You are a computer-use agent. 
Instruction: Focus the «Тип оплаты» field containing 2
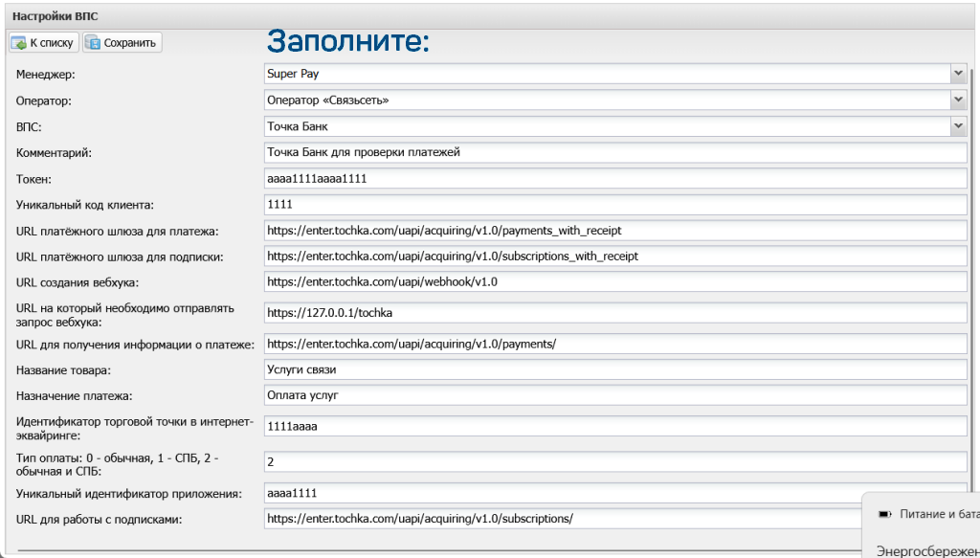[x=614, y=462]
